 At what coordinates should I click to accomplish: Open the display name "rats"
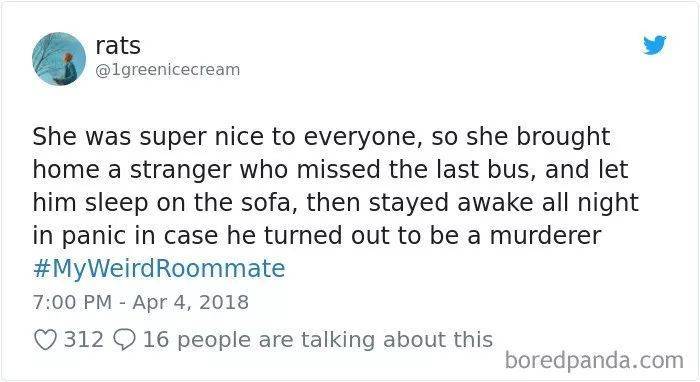point(118,46)
